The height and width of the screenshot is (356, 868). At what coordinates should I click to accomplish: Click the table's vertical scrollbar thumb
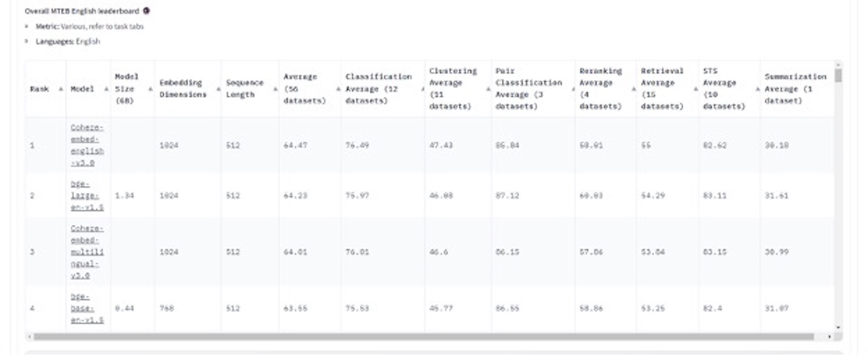[x=838, y=75]
